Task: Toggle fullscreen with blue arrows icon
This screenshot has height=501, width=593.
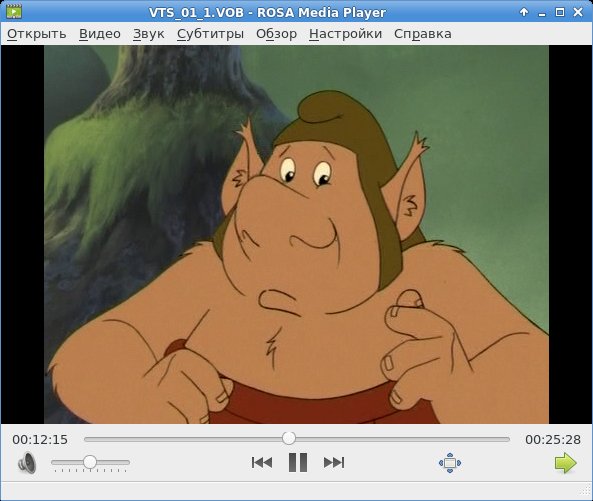Action: click(450, 463)
